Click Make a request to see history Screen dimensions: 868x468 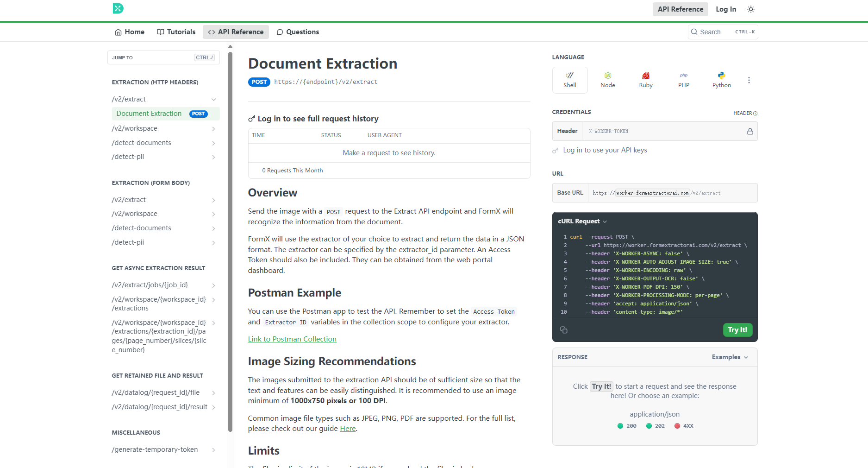389,153
